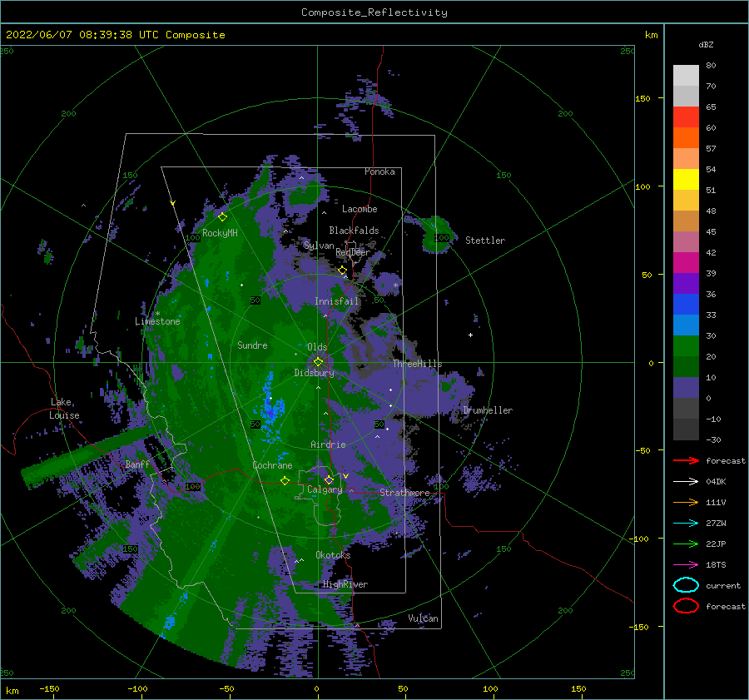Click the Banff town label
The width and height of the screenshot is (749, 700).
tap(137, 464)
